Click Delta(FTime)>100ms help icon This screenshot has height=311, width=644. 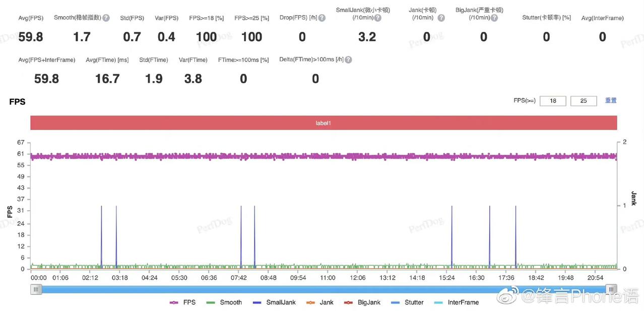pos(348,59)
